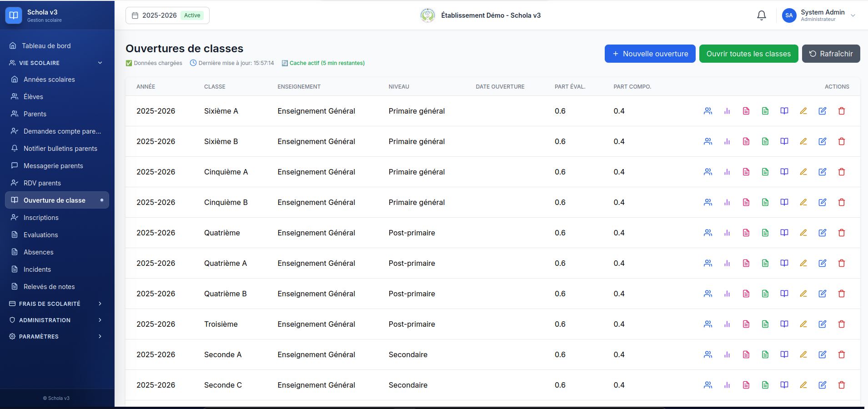868x409 pixels.
Task: Open the statistics icon in the Quatrième row (no letter)
Action: tap(727, 233)
